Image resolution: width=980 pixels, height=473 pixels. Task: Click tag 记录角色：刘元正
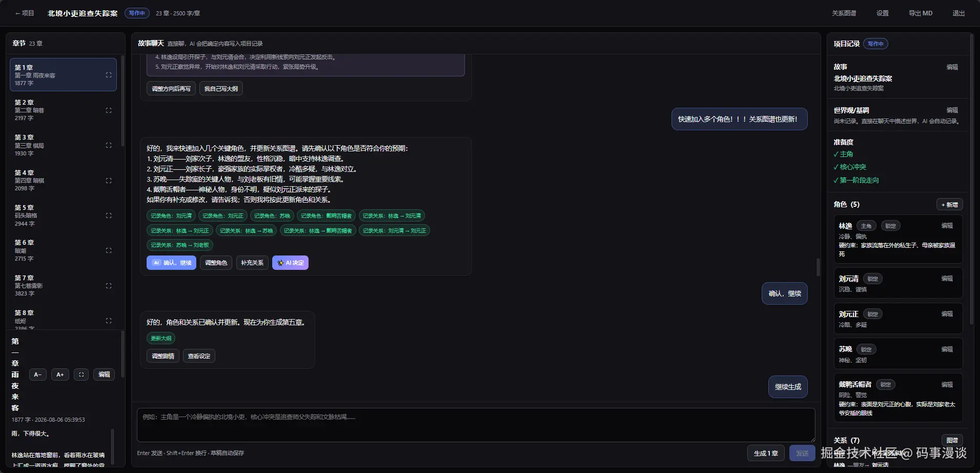point(223,216)
